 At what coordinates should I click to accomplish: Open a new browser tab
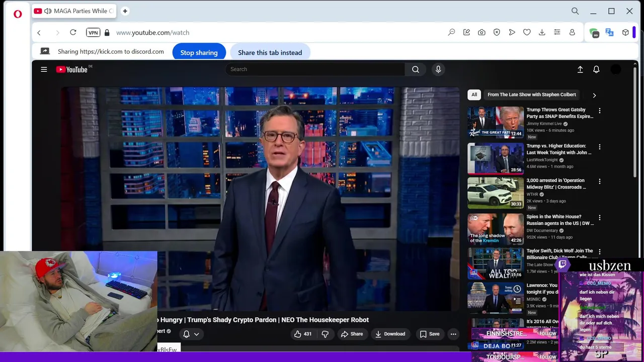(125, 11)
